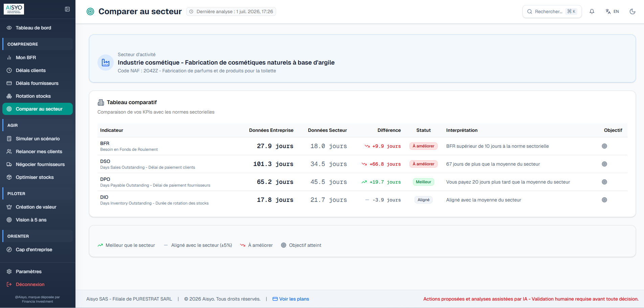Click the Objectif target icon on the DPO row
Viewport: 644px width, 308px height.
[x=605, y=182]
